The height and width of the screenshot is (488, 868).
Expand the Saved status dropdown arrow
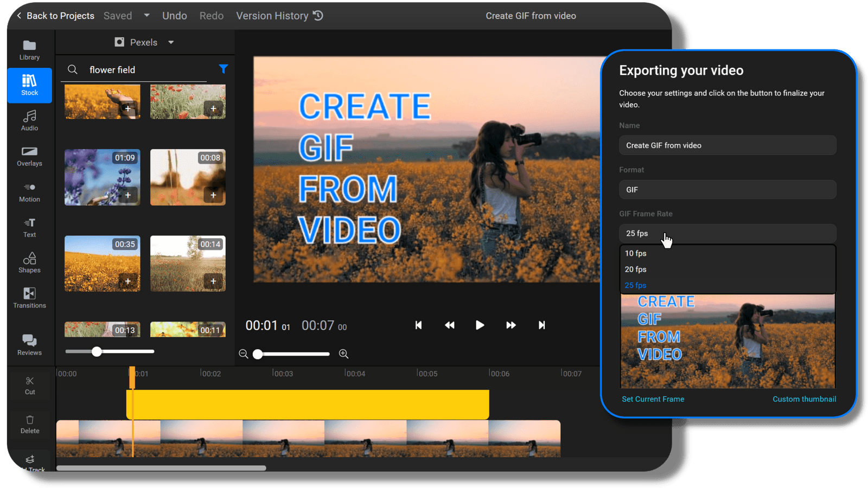point(146,15)
